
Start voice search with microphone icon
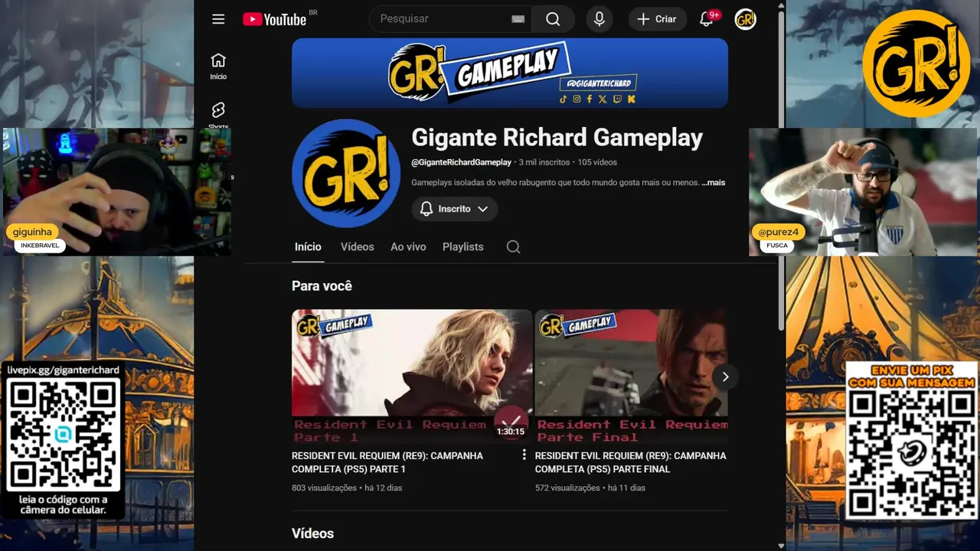(599, 19)
